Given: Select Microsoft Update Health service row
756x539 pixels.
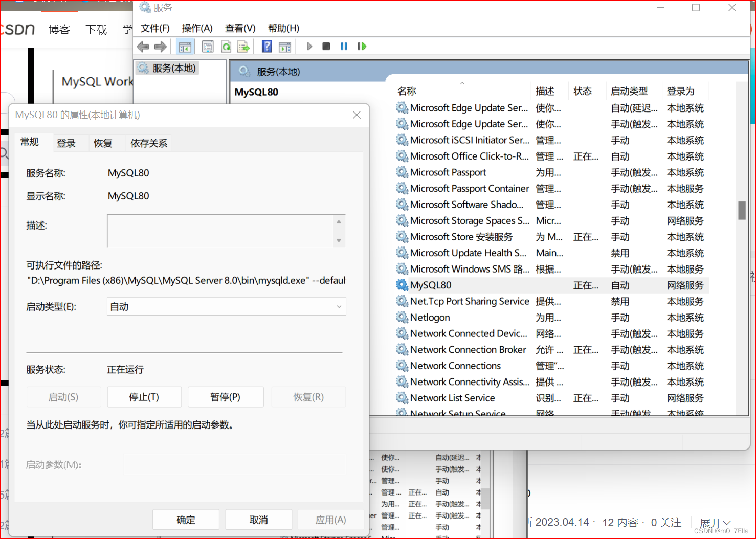Looking at the screenshot, I should coord(552,253).
